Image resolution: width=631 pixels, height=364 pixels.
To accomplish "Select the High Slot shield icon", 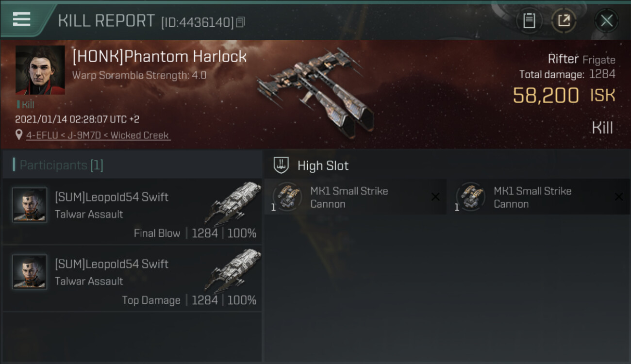I will coord(281,165).
